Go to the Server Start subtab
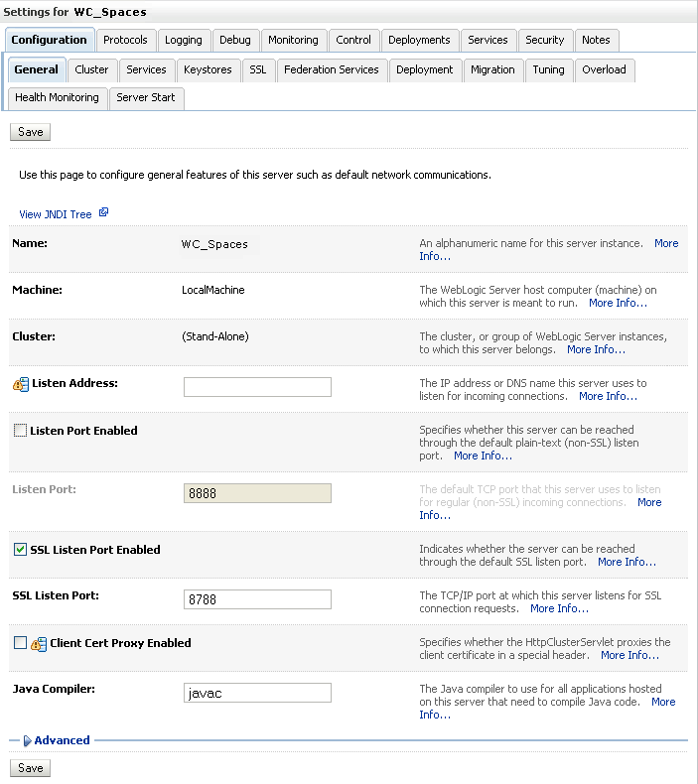 (x=145, y=97)
